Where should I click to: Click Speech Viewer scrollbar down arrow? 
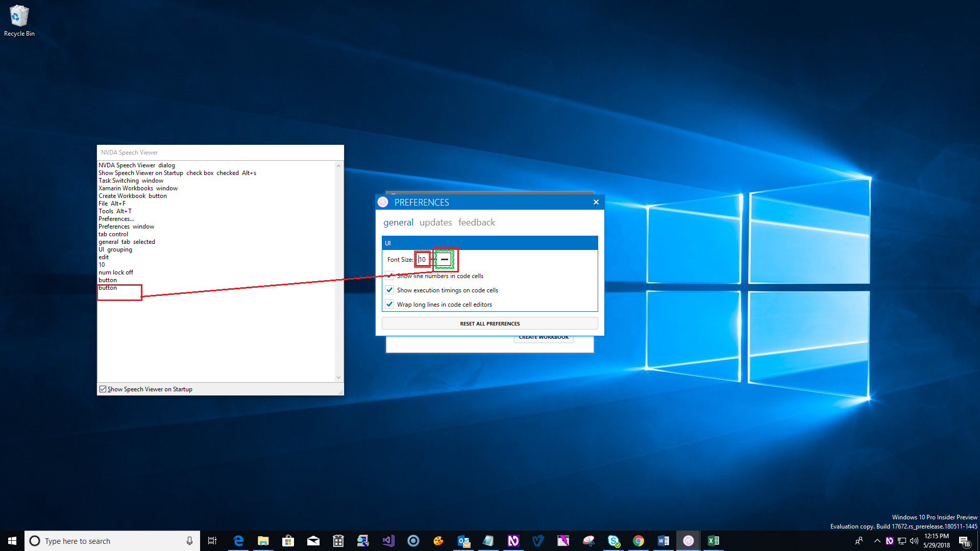click(338, 378)
